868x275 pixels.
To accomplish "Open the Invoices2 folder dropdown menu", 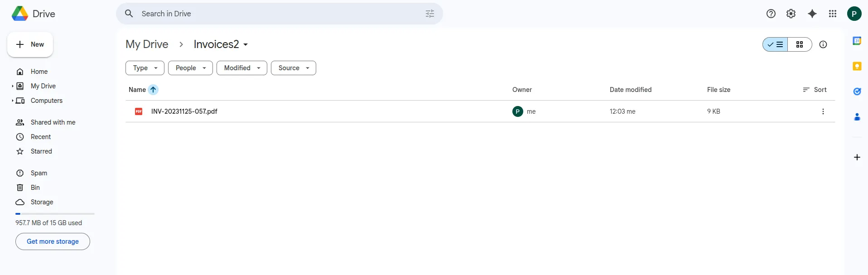I will click(221, 44).
